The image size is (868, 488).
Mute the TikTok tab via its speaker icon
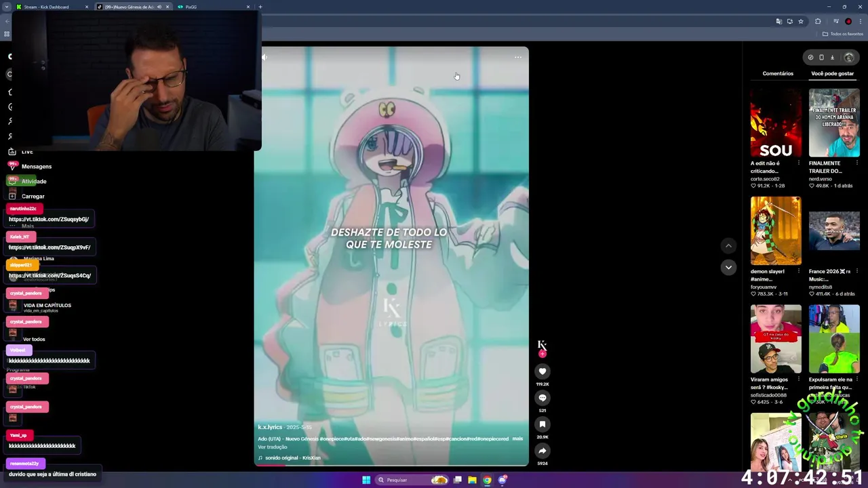coord(159,7)
